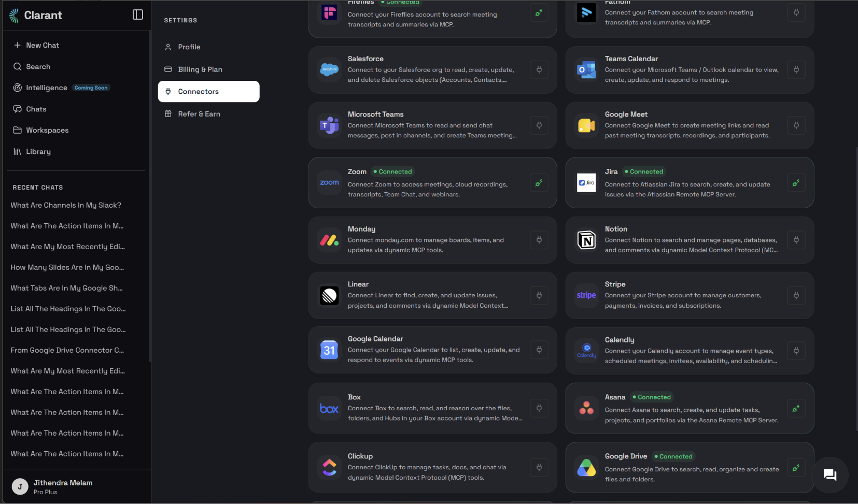The width and height of the screenshot is (858, 504).
Task: Click the Linear connect plug icon
Action: pos(539,295)
